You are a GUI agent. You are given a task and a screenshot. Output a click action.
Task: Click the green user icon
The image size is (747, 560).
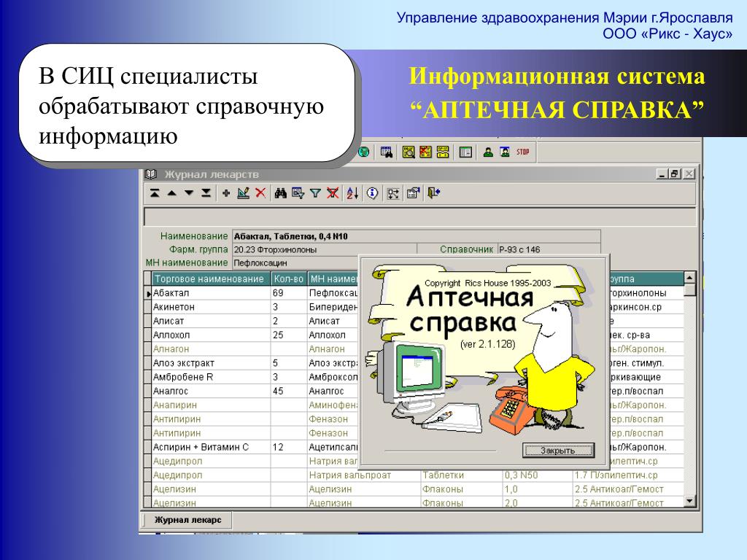click(x=488, y=152)
